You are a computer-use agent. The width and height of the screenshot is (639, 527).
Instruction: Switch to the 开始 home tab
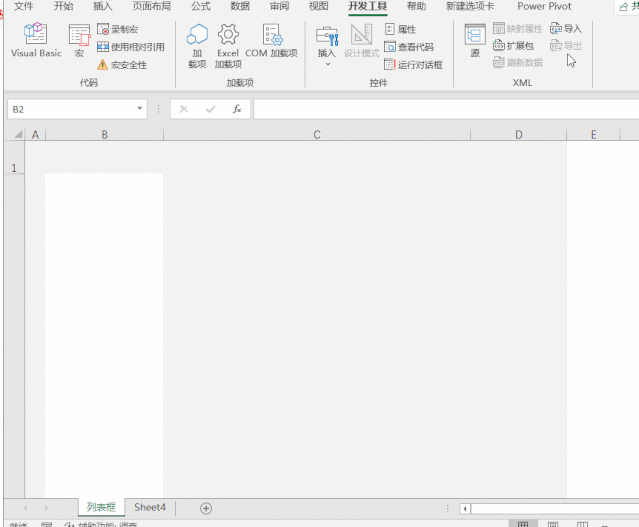tap(64, 6)
